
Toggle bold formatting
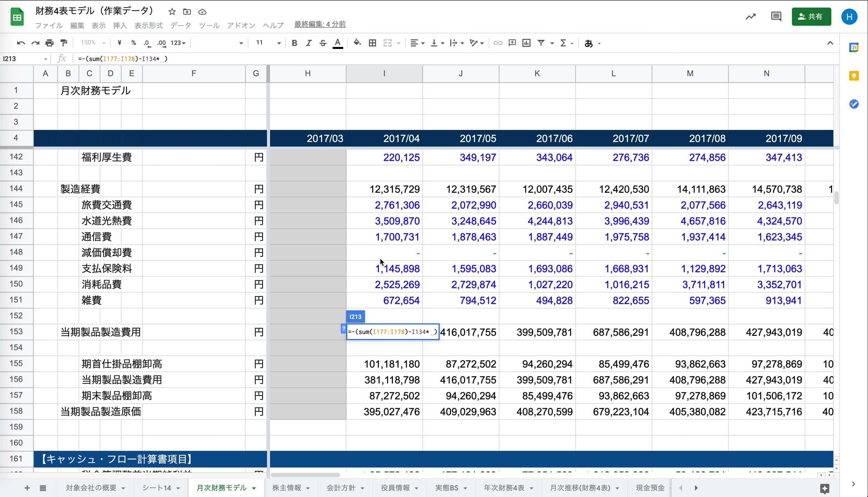(294, 43)
